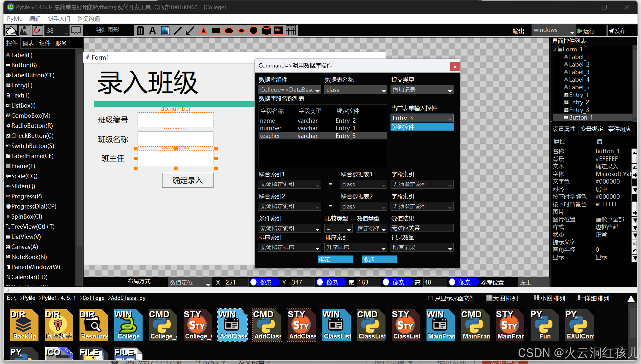Open the 提交类型 dropdown
641x364 pixels.
(422, 90)
